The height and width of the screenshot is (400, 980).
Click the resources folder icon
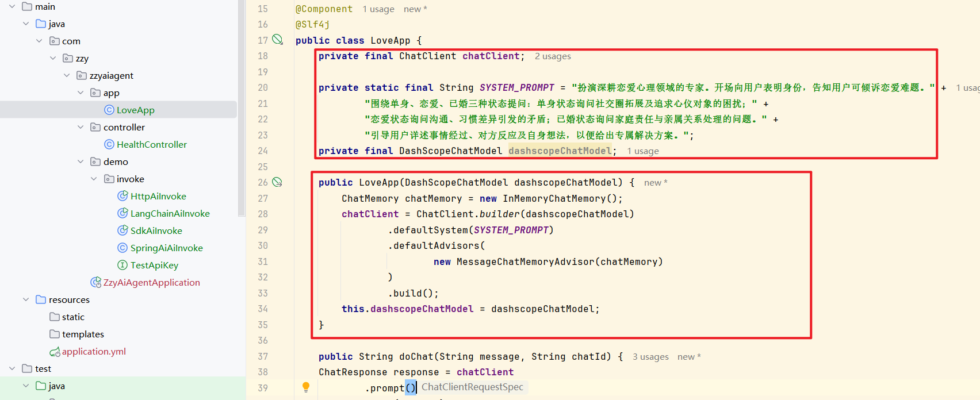(x=41, y=299)
